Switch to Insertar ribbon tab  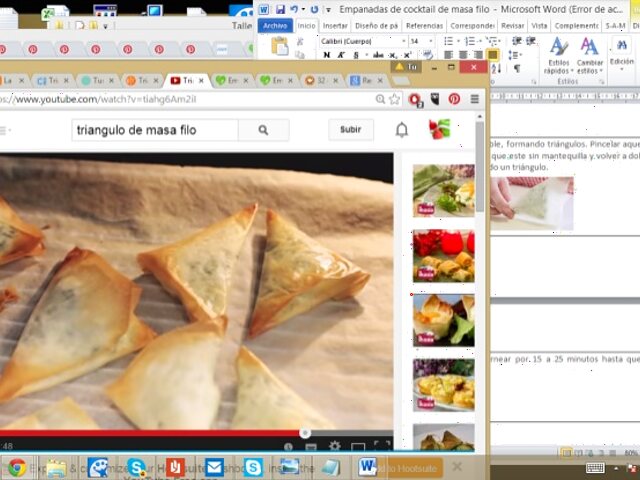coord(335,26)
